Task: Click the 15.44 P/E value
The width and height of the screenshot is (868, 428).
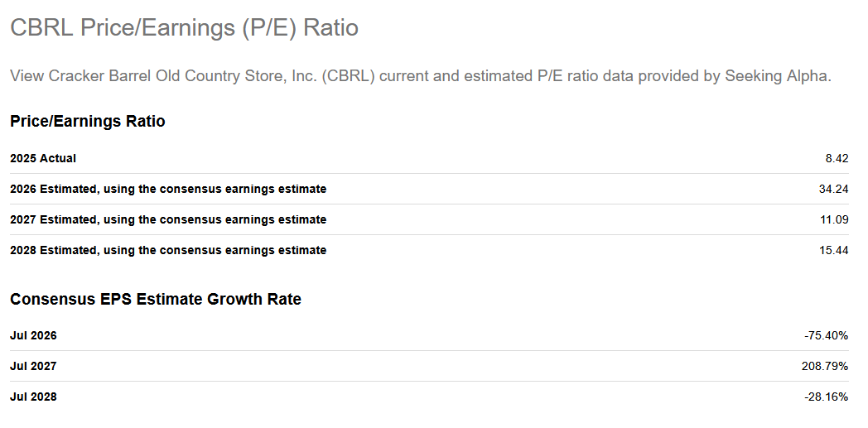Action: 834,250
